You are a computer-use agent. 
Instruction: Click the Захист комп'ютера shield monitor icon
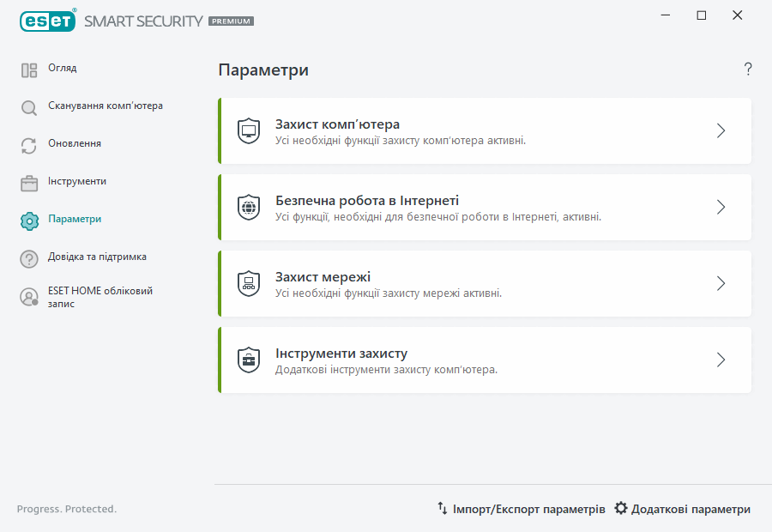point(249,130)
